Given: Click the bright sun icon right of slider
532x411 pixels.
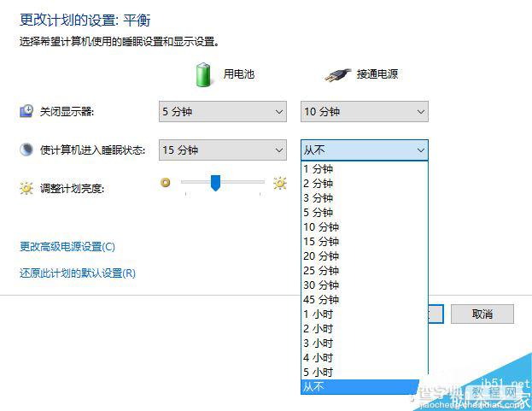Looking at the screenshot, I should coord(280,183).
